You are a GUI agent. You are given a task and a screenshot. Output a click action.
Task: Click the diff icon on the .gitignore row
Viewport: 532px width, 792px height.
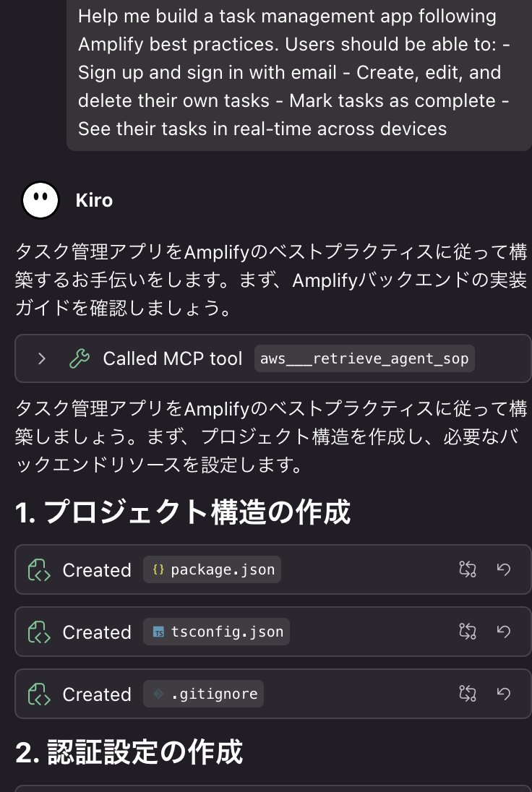[x=467, y=694]
